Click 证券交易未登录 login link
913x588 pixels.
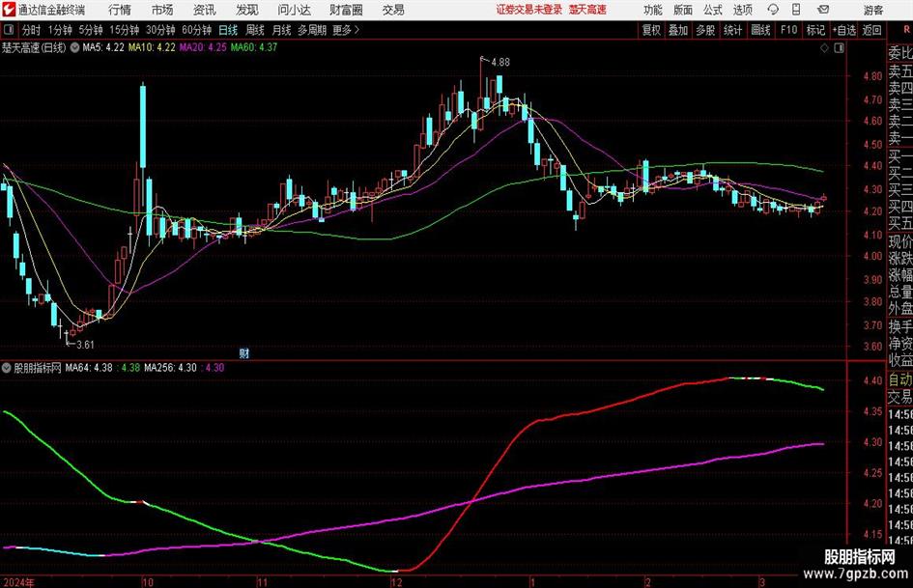529,10
